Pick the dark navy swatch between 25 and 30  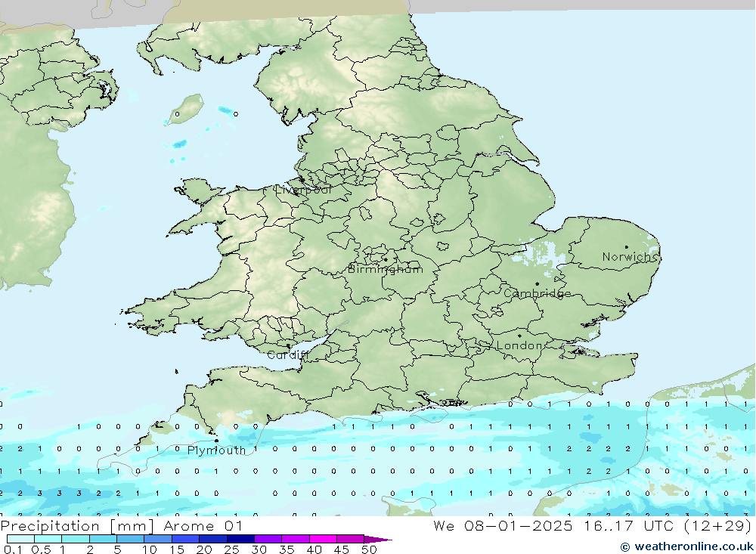[240, 539]
